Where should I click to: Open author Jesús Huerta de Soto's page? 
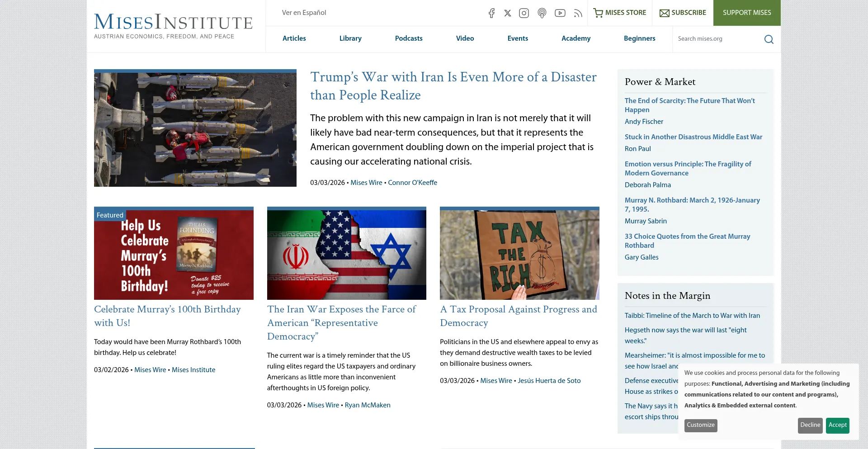click(x=549, y=381)
